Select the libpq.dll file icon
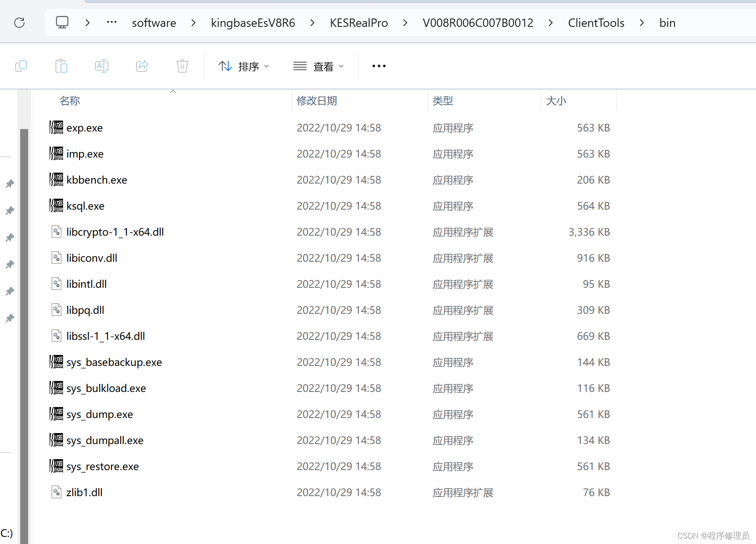 tap(56, 310)
